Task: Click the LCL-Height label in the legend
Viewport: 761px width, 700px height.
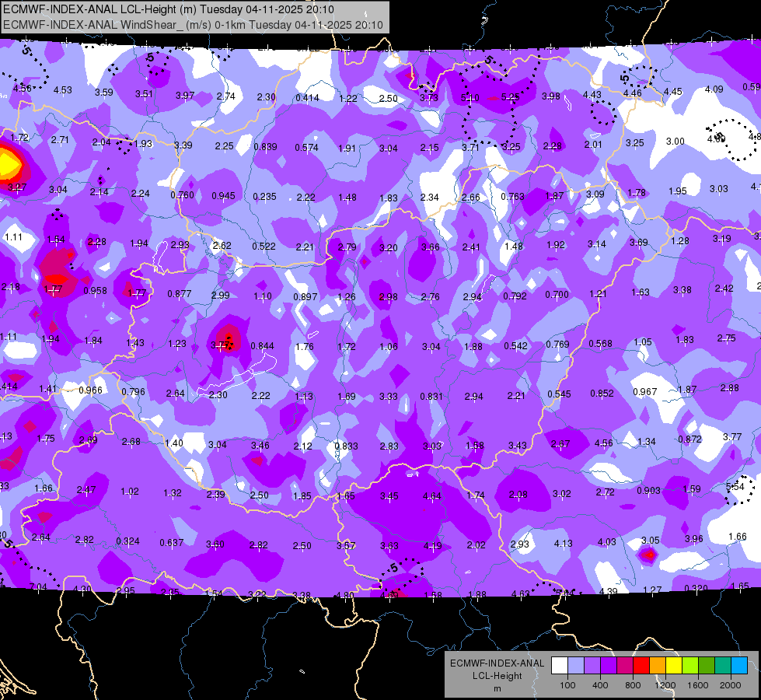Action: click(x=497, y=676)
